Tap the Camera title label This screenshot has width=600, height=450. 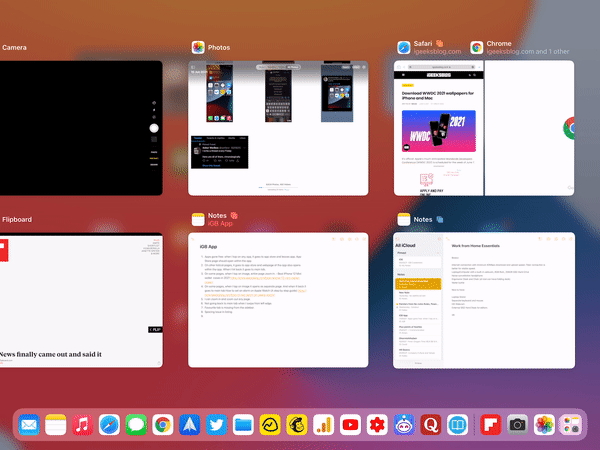14,47
